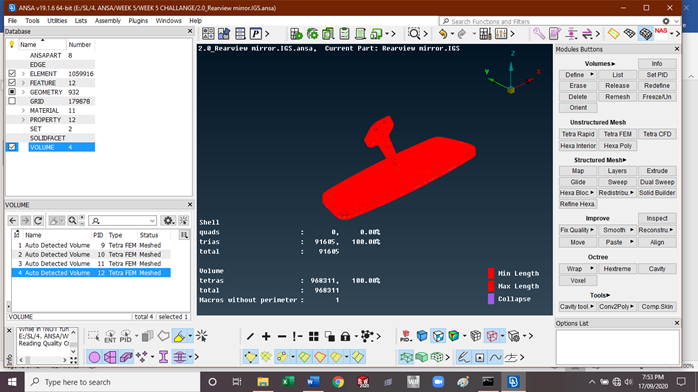Click the magnifier zoom icon in top toolbar
The height and width of the screenshot is (392, 698).
414,34
